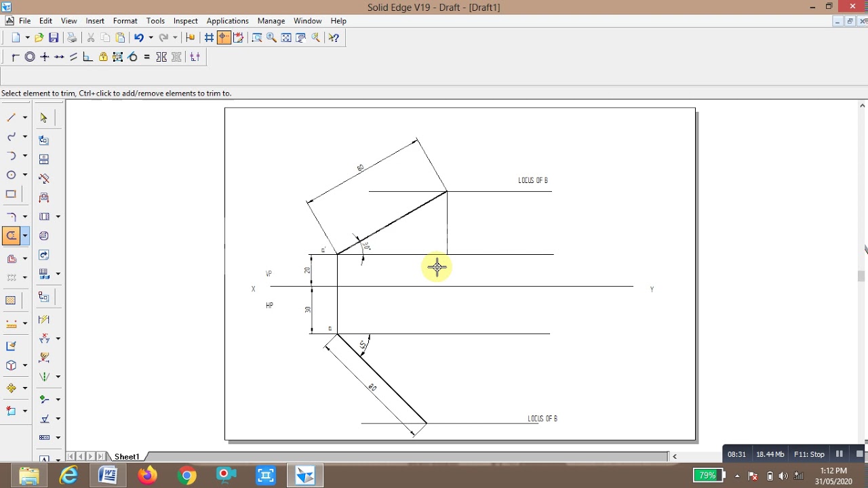This screenshot has height=488, width=868.
Task: Select the Line drawing tool
Action: pyautogui.click(x=11, y=118)
